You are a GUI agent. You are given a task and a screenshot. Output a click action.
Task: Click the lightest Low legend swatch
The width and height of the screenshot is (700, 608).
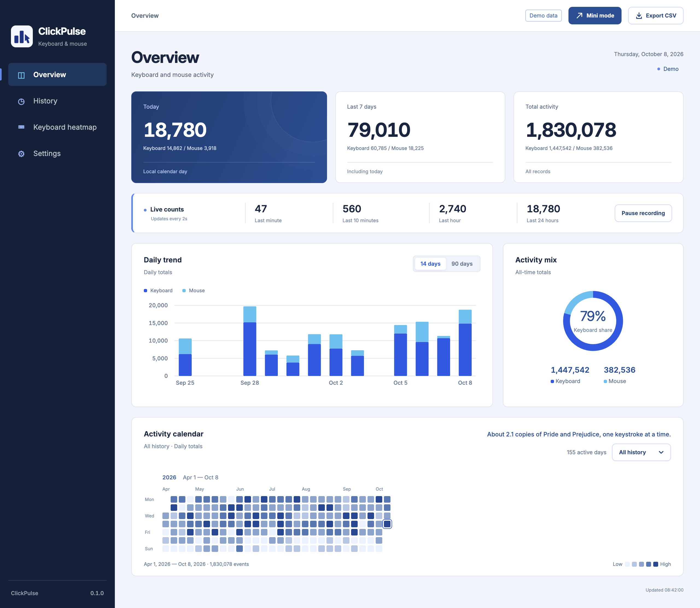pyautogui.click(x=627, y=564)
